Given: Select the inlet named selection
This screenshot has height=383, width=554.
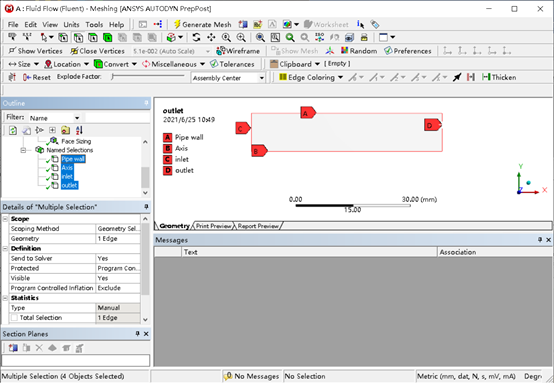Looking at the screenshot, I should pos(67,177).
